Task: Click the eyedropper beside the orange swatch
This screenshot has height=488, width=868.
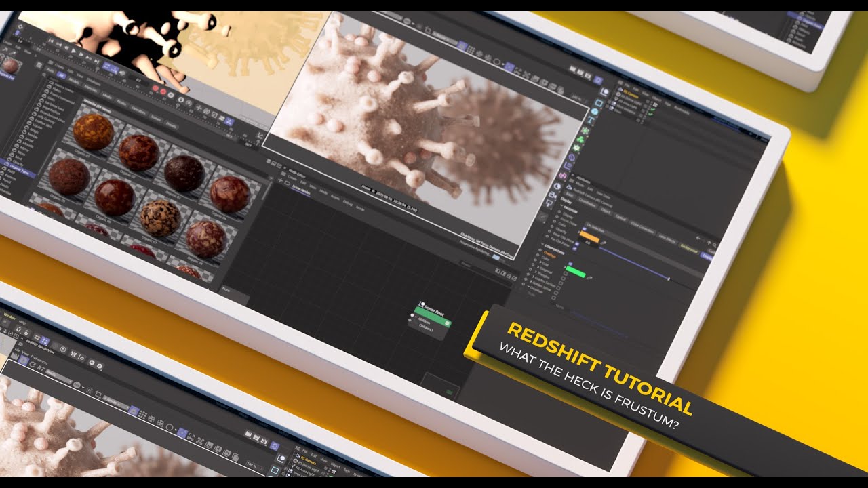Action: (604, 243)
